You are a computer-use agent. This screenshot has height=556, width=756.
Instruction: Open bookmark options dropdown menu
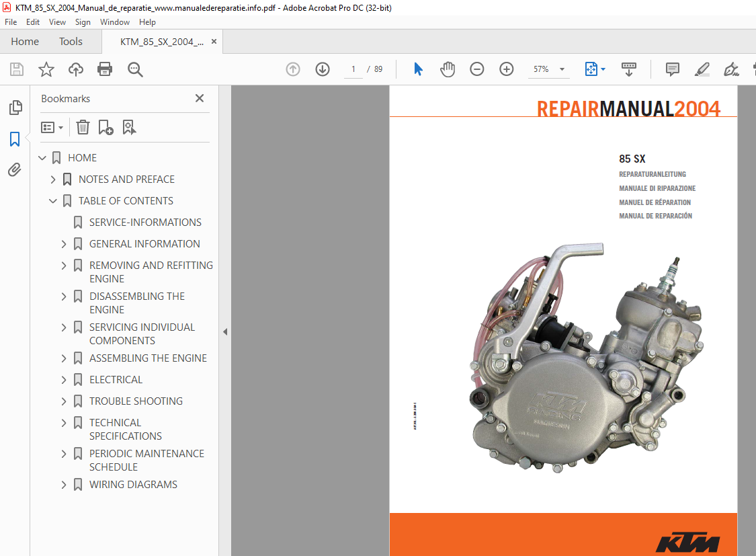point(52,127)
